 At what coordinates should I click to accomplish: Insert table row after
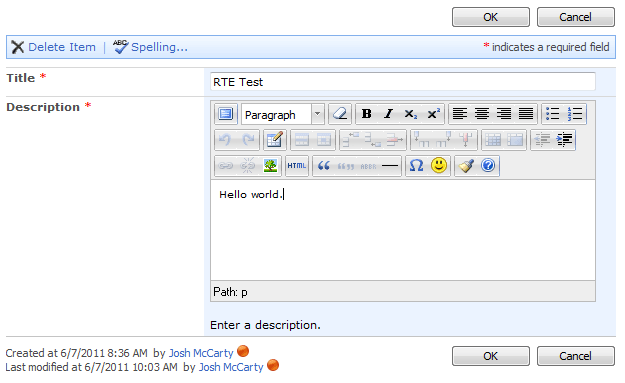[x=373, y=140]
